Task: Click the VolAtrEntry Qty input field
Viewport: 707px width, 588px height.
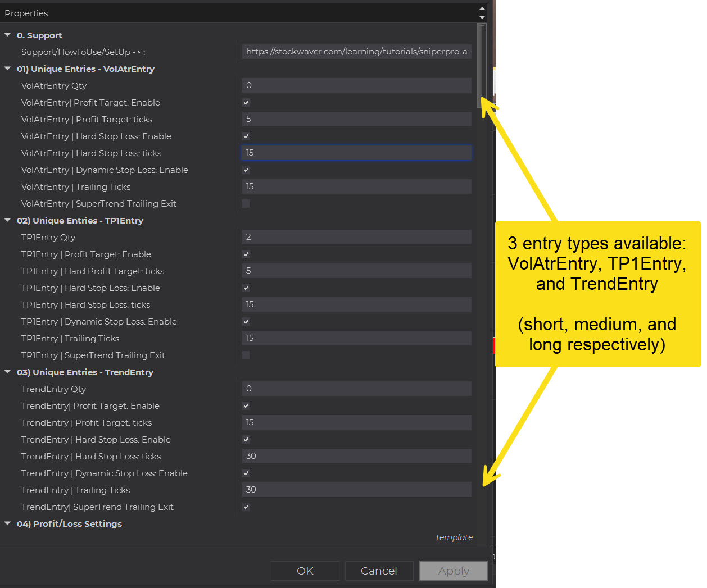Action: click(x=356, y=85)
